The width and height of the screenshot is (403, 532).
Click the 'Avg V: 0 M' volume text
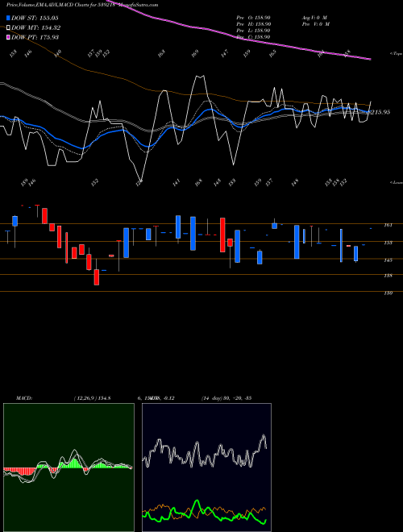(x=314, y=17)
